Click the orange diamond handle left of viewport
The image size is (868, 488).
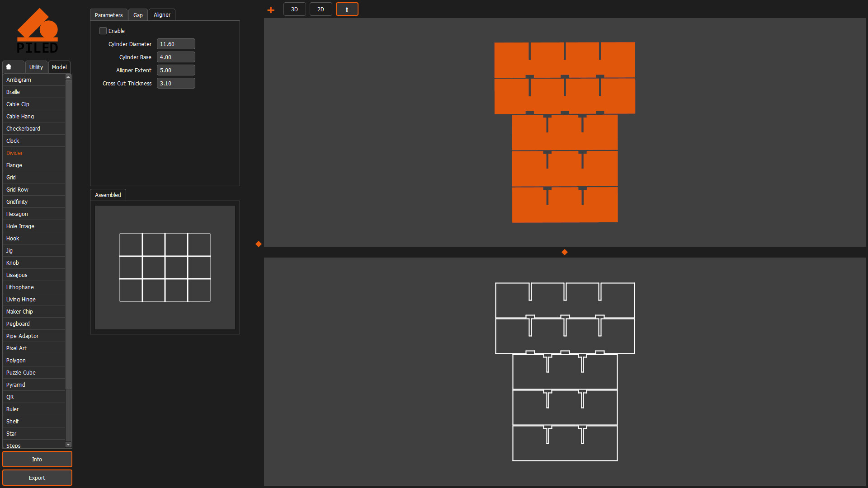[259, 244]
